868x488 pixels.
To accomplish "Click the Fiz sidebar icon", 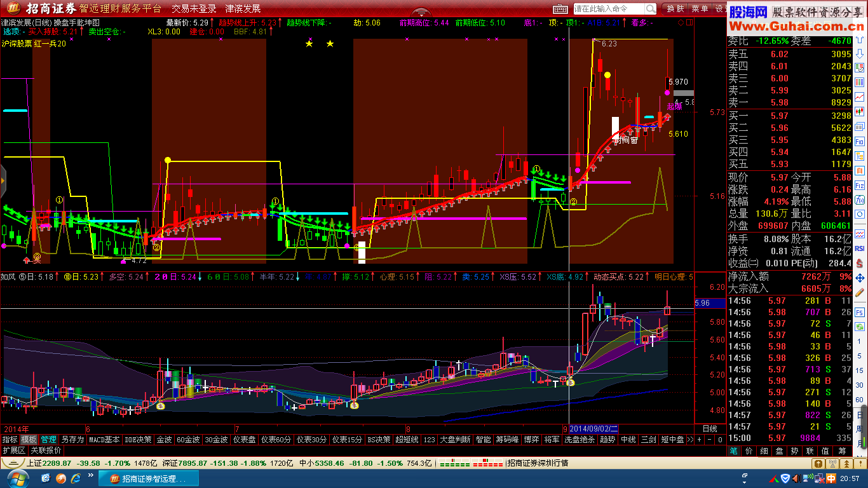I will 860,185.
